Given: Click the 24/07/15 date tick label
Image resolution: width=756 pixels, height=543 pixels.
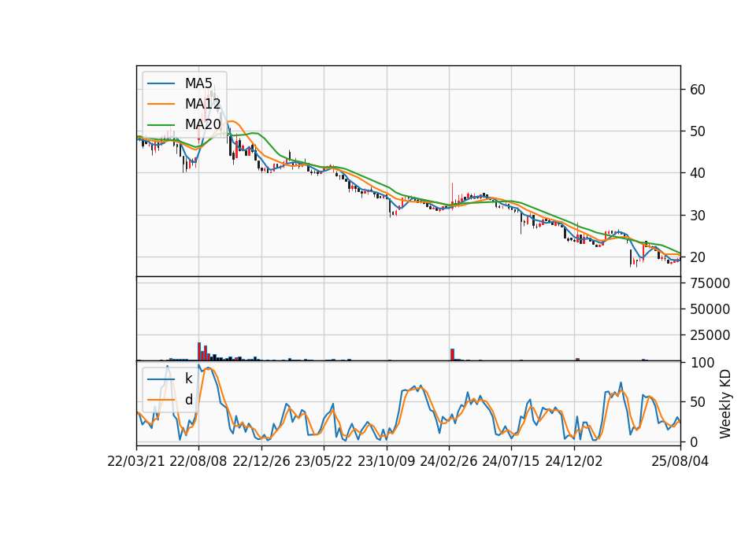Looking at the screenshot, I should coord(511,461).
